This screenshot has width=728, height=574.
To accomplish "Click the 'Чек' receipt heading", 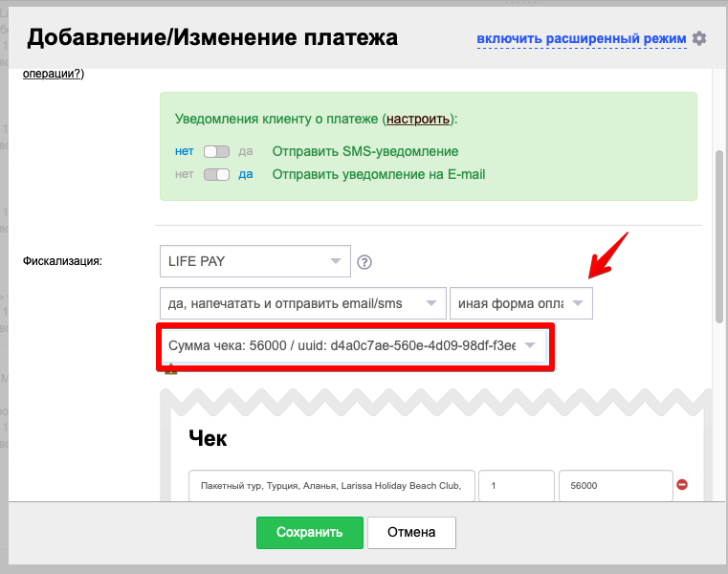I will (208, 438).
